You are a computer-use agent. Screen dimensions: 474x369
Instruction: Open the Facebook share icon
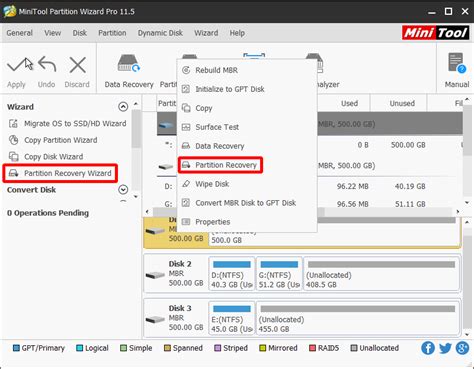(428, 348)
